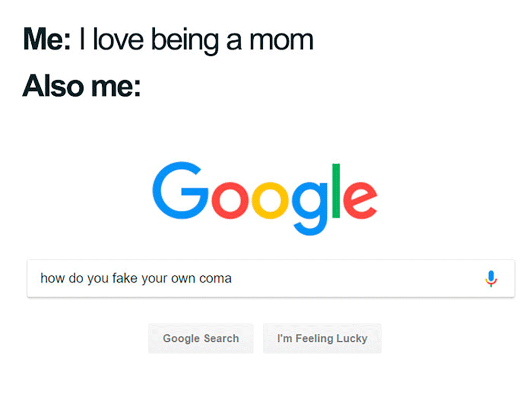Click the bold "Me:" label
The width and height of the screenshot is (532, 394).
click(x=46, y=40)
